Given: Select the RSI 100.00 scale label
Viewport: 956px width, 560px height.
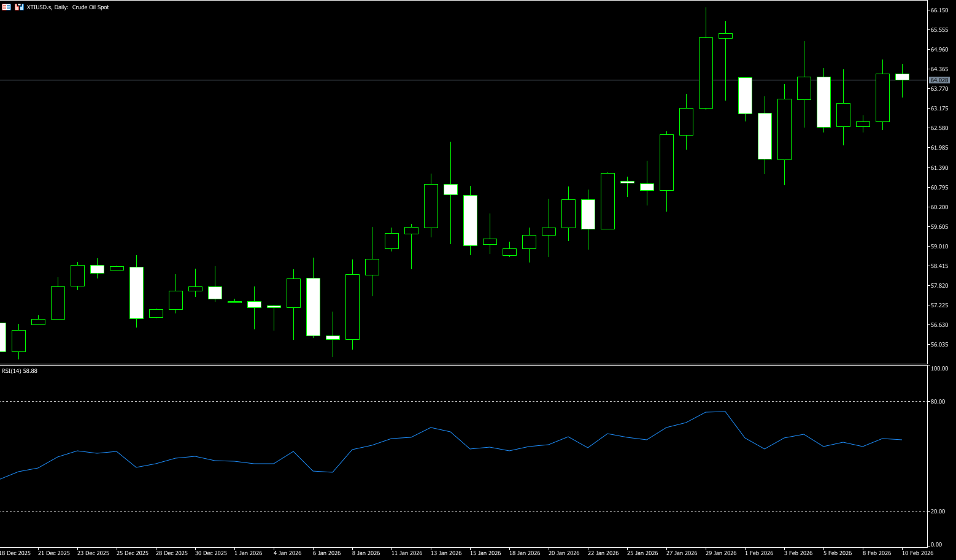Looking at the screenshot, I should click(939, 369).
